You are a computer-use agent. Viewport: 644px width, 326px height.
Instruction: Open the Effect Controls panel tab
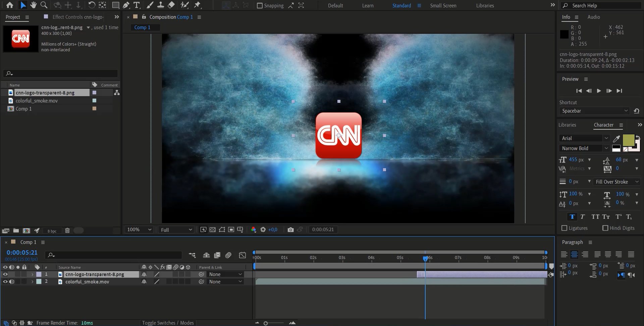click(78, 17)
